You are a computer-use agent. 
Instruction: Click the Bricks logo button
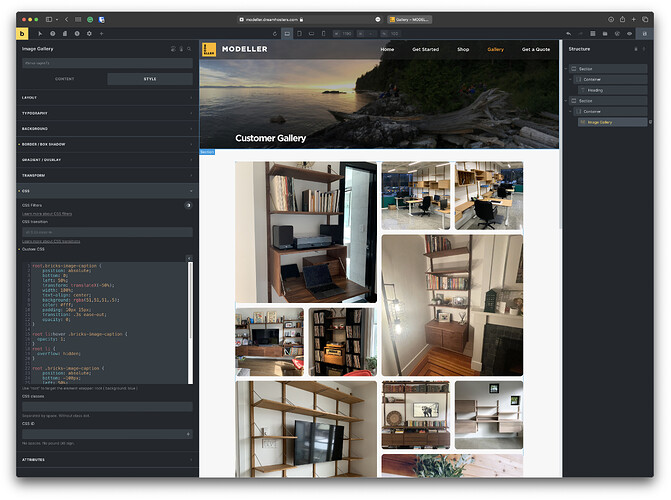[x=22, y=33]
